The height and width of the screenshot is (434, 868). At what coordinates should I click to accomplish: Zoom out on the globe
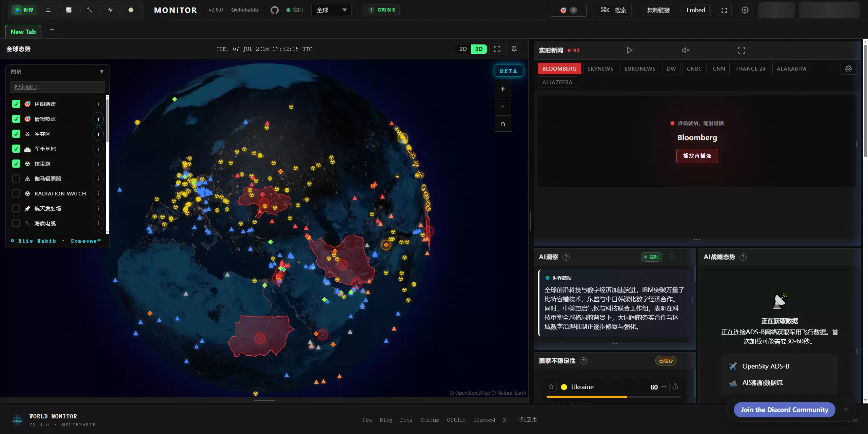click(x=503, y=107)
